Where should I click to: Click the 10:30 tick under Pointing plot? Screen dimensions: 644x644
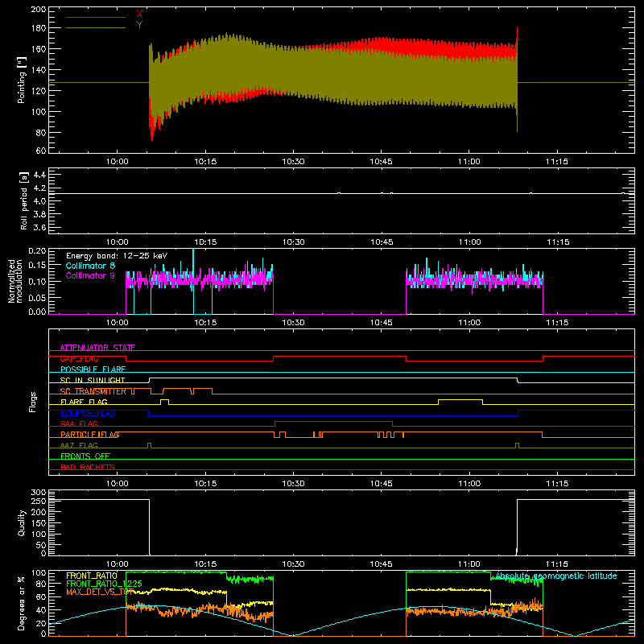coord(293,162)
